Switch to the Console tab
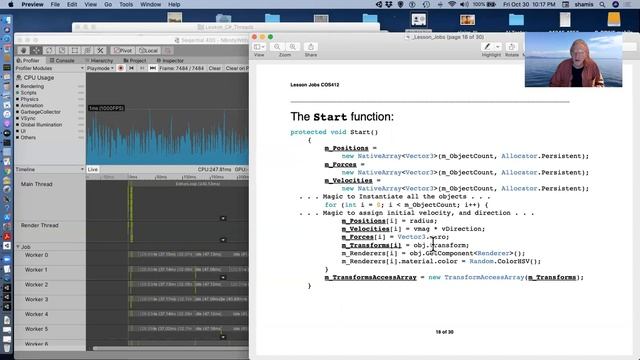 (x=62, y=60)
